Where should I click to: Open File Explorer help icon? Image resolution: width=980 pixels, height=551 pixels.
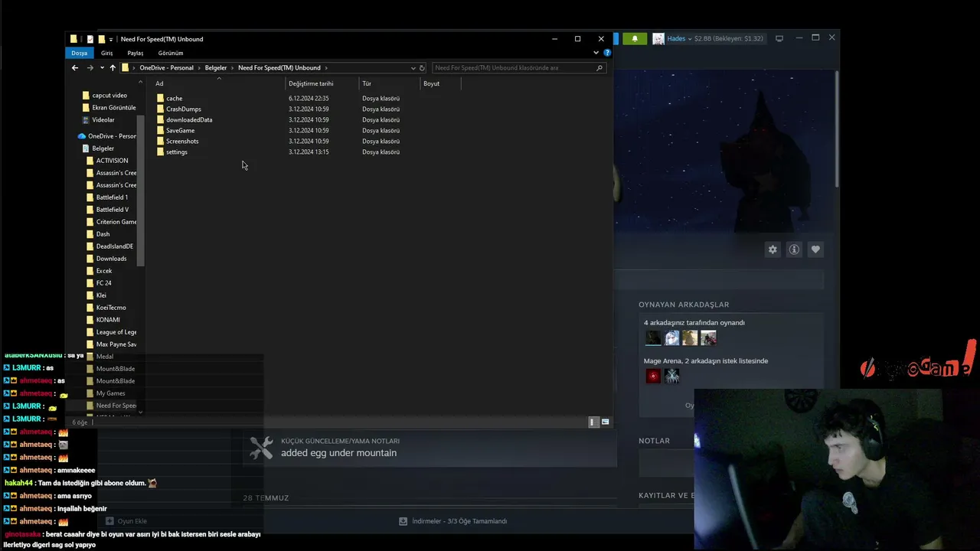pos(607,53)
